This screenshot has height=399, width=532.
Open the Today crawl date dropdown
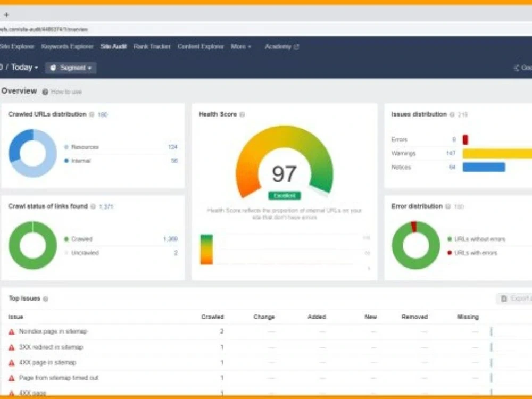click(x=25, y=67)
